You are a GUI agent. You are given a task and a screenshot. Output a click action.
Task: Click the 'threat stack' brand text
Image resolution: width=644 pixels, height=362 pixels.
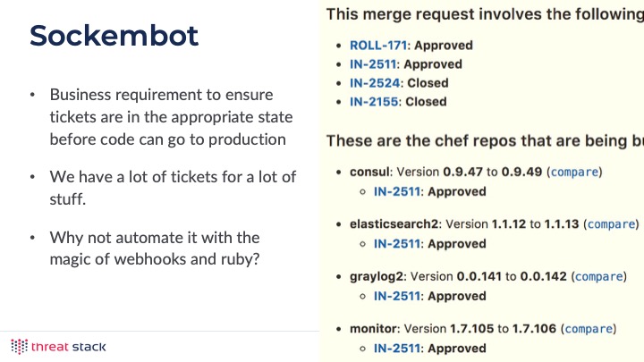pos(68,347)
